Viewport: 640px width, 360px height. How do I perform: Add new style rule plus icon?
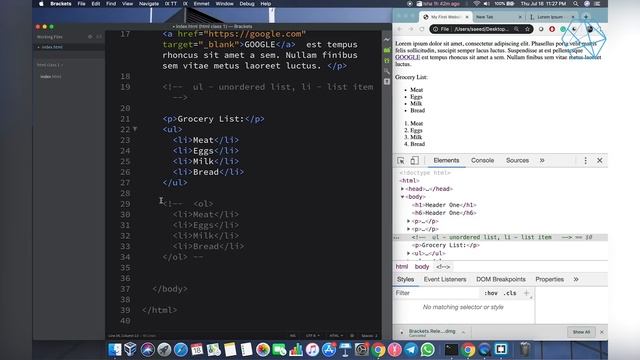click(526, 293)
